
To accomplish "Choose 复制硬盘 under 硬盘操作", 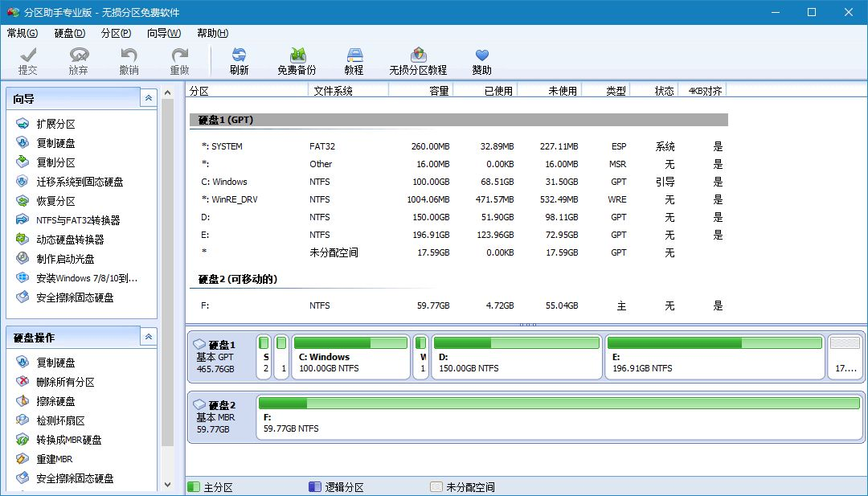I will coord(47,363).
